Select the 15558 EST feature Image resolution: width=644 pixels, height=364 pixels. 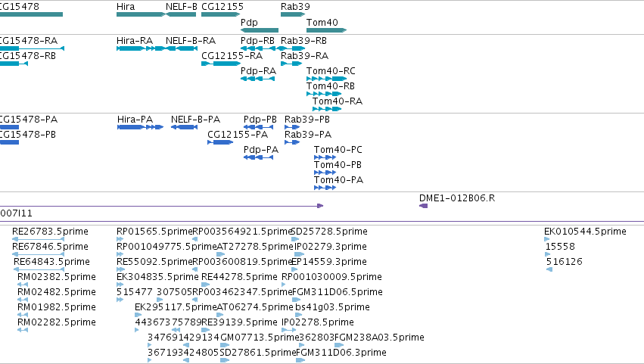(x=548, y=254)
